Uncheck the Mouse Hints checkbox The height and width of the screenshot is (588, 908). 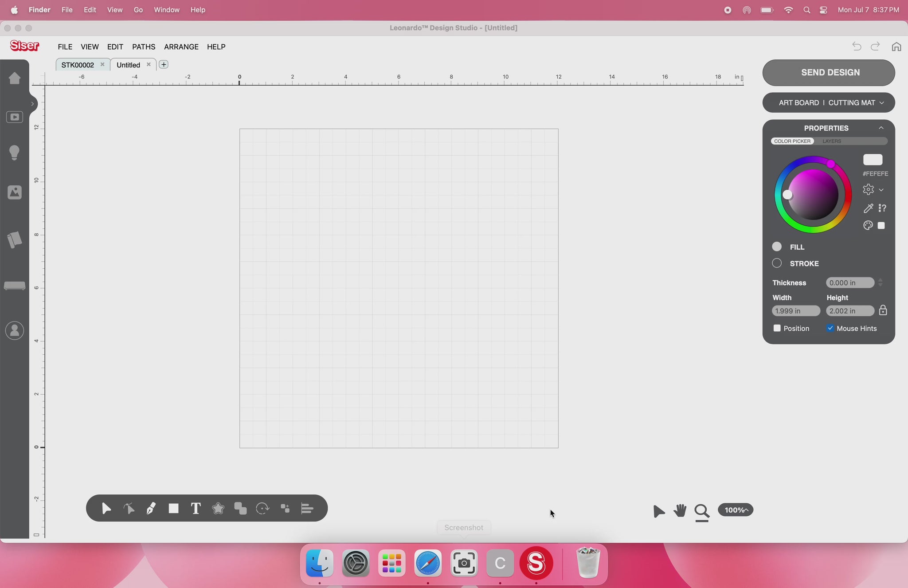point(830,328)
